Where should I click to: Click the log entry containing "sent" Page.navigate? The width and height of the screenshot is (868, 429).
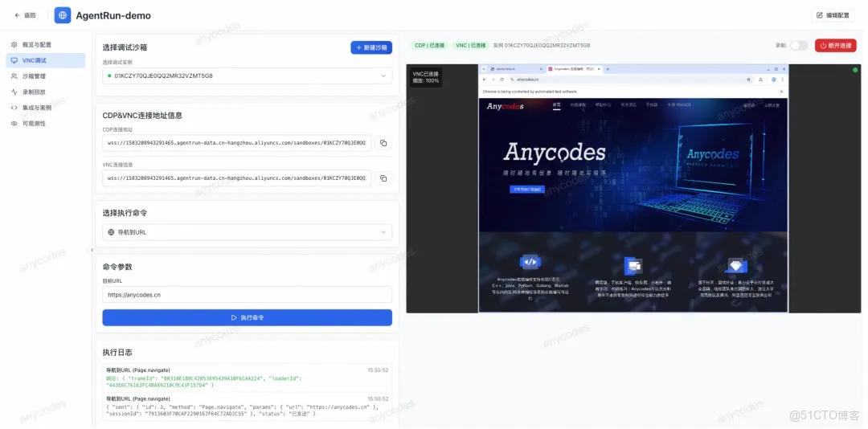[x=247, y=407]
